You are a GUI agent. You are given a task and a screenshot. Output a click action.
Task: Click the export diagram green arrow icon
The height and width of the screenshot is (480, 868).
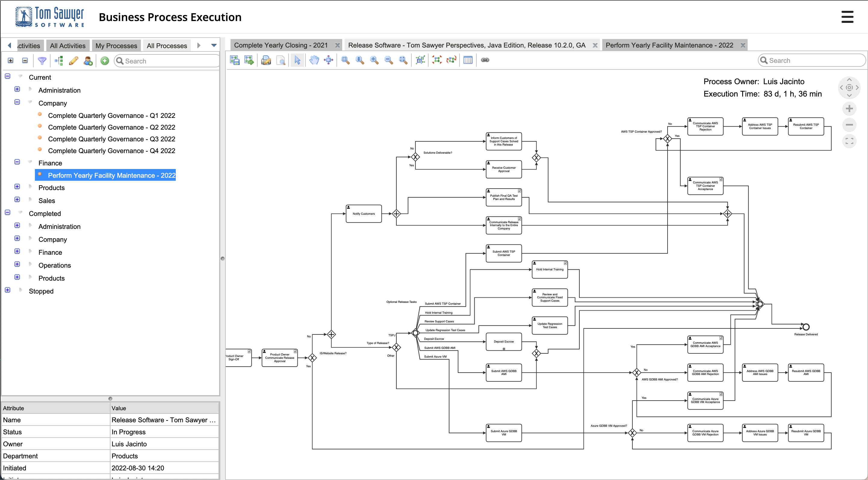click(249, 60)
